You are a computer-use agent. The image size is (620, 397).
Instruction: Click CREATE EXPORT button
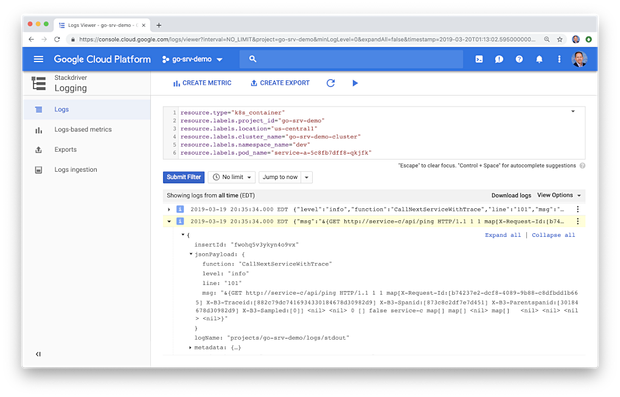[280, 83]
